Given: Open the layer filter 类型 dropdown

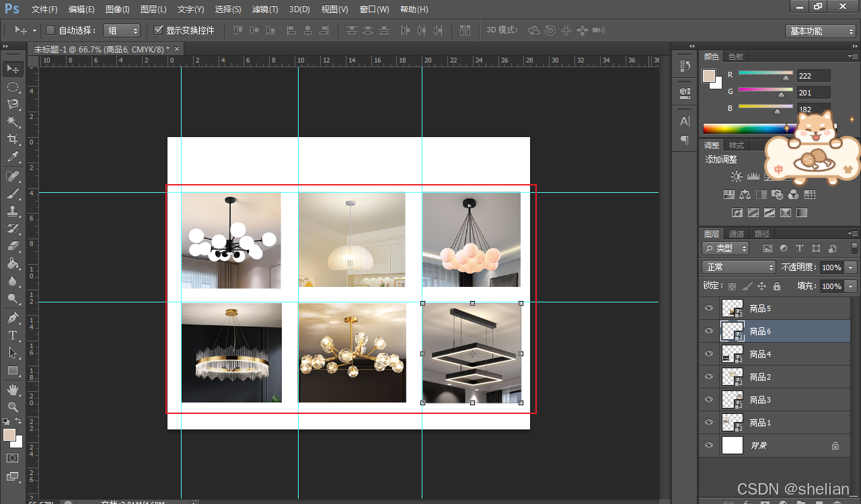Looking at the screenshot, I should coord(726,248).
